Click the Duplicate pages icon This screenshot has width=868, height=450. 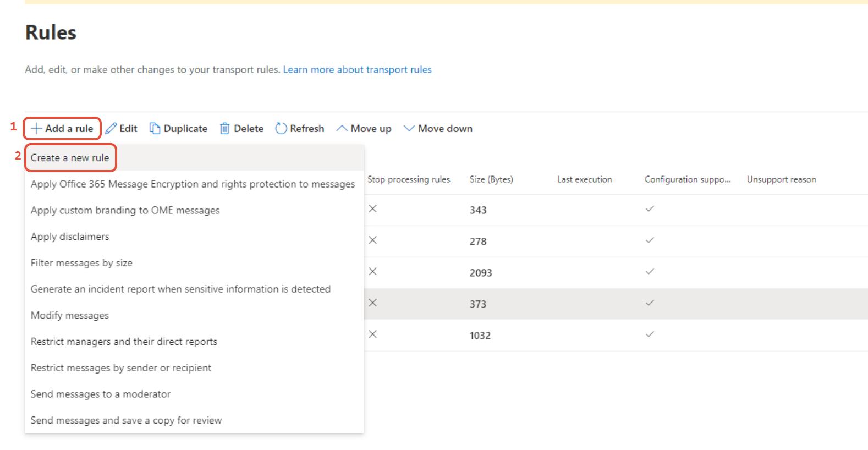(x=155, y=129)
